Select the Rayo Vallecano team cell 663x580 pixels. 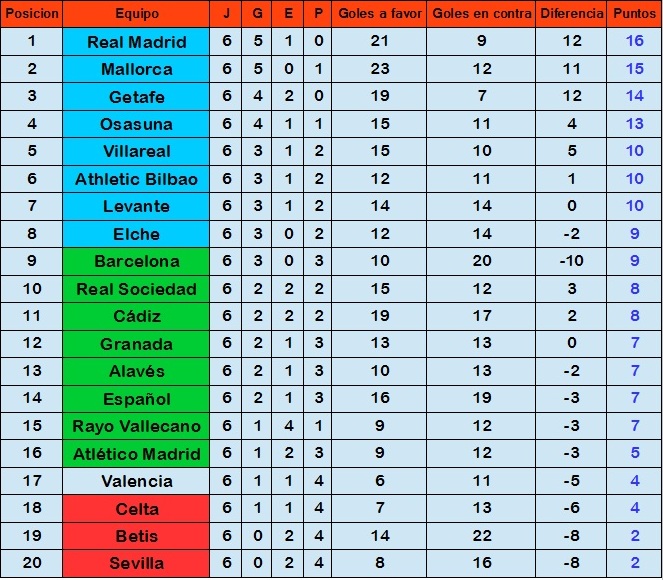[x=136, y=426]
